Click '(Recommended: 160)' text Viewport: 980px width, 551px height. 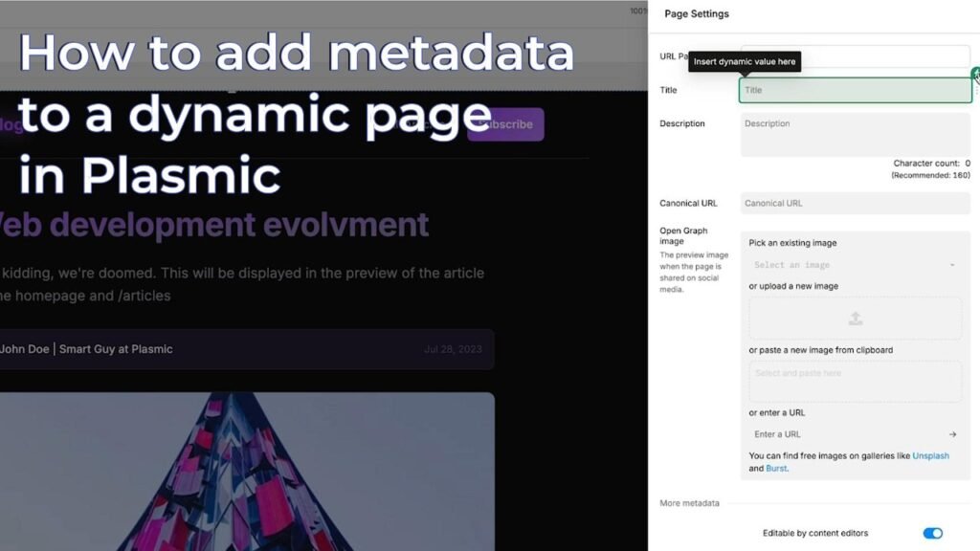point(930,176)
